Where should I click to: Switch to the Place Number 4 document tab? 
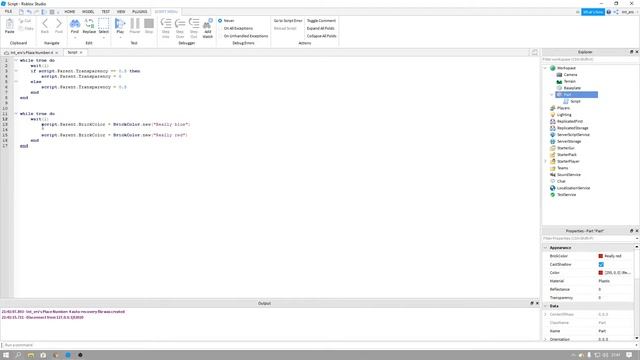pos(31,53)
